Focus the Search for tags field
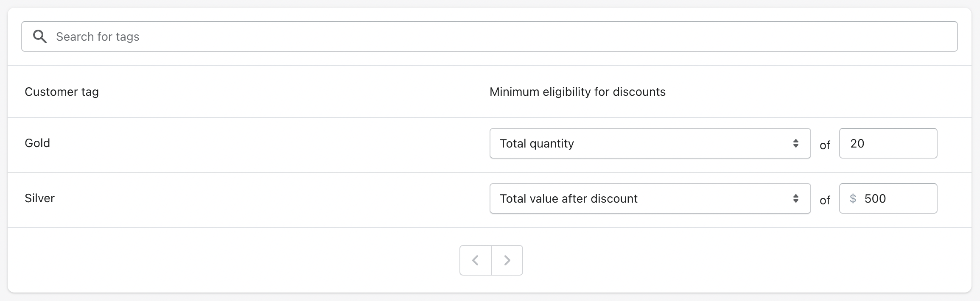Viewport: 980px width, 301px height. [490, 36]
